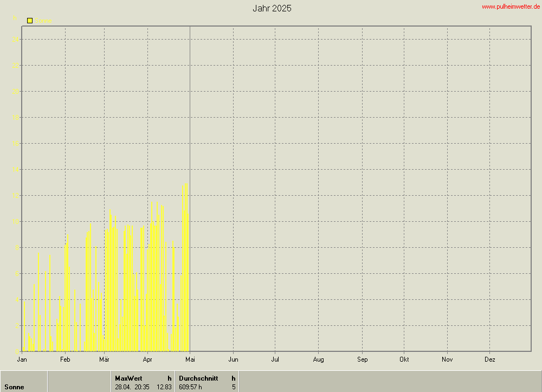Click the Sonne legend label
This screenshot has width=542, height=392.
43,21
